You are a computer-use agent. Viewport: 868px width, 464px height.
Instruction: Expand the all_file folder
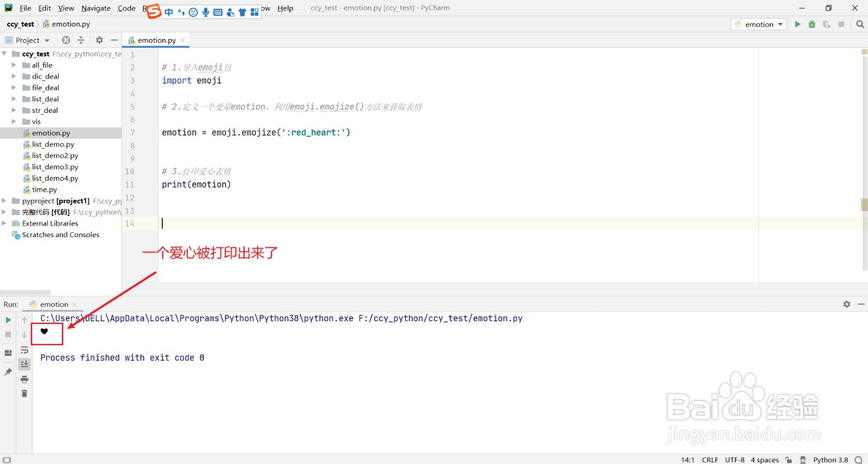coord(14,65)
